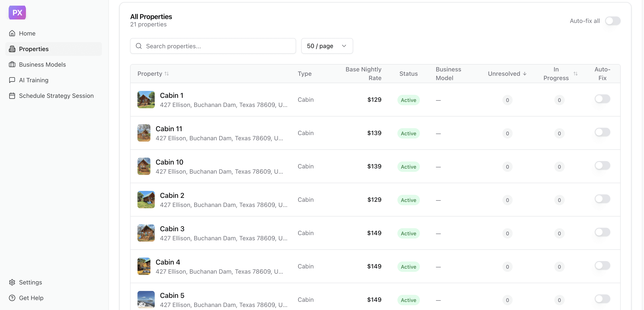The height and width of the screenshot is (310, 644).
Task: Click the Settings gear icon
Action: pyautogui.click(x=12, y=282)
